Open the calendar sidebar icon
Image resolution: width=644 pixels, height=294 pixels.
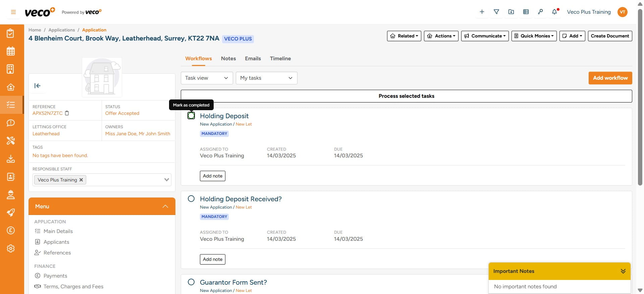tap(11, 51)
